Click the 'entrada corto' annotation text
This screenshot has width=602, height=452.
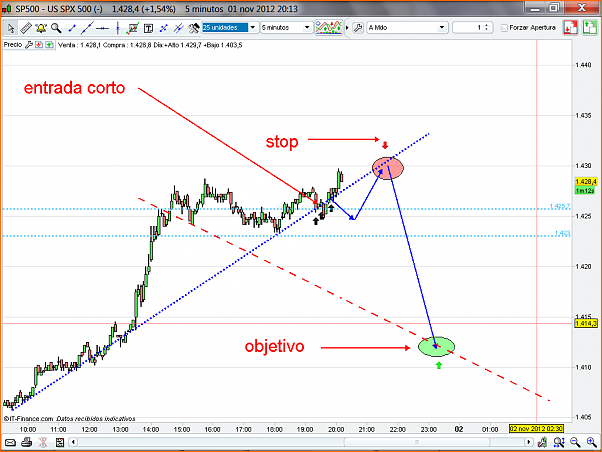coord(74,88)
